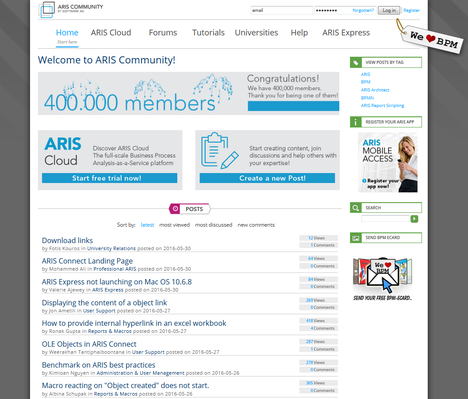Image resolution: width=468 pixels, height=399 pixels.
Task: Click the View Posts By Tag header
Action: coord(386,62)
